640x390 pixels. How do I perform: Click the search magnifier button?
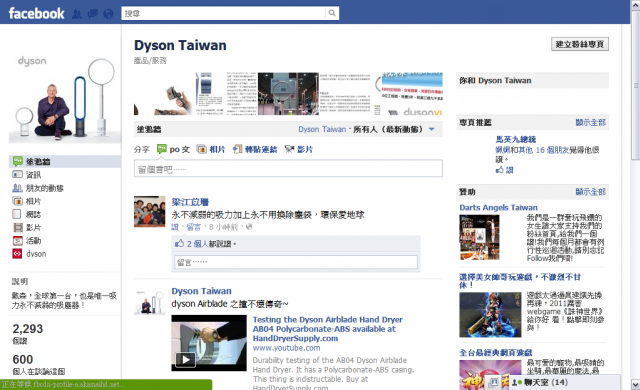point(332,13)
